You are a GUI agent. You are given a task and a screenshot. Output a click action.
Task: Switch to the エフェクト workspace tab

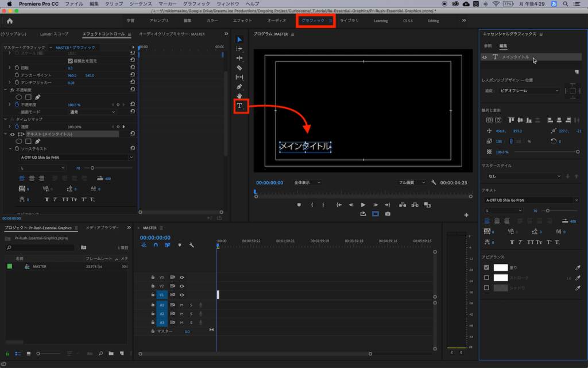[242, 21]
